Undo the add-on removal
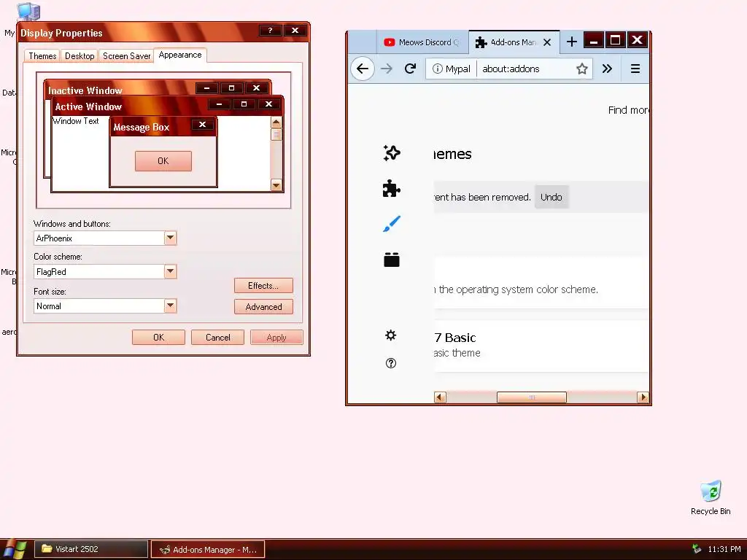The image size is (747, 560). 551,197
